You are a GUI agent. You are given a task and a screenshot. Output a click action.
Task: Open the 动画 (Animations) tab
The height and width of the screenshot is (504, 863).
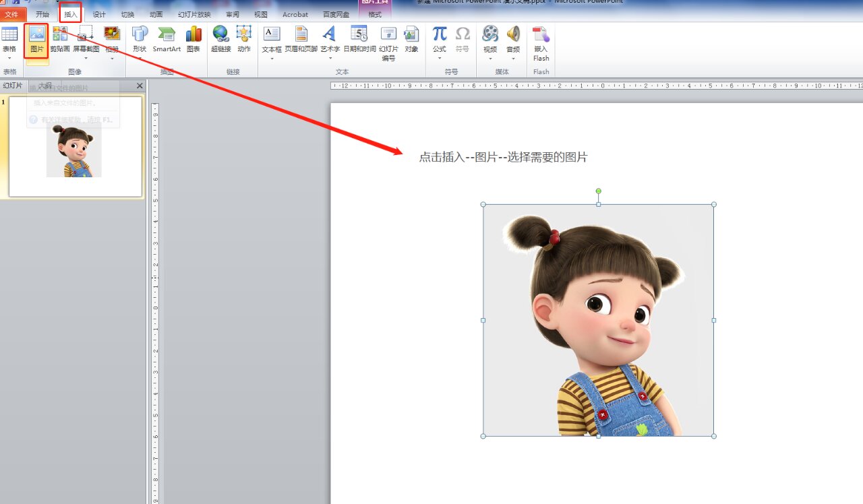(x=156, y=14)
